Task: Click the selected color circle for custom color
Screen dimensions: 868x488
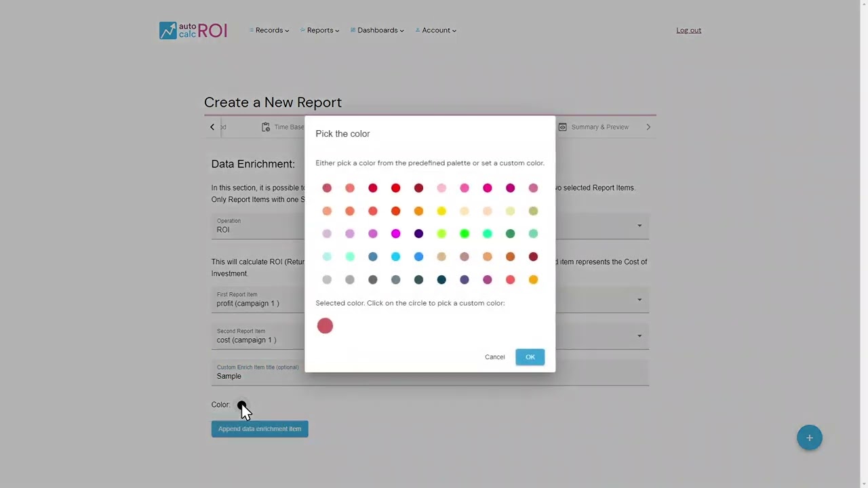Action: [325, 326]
